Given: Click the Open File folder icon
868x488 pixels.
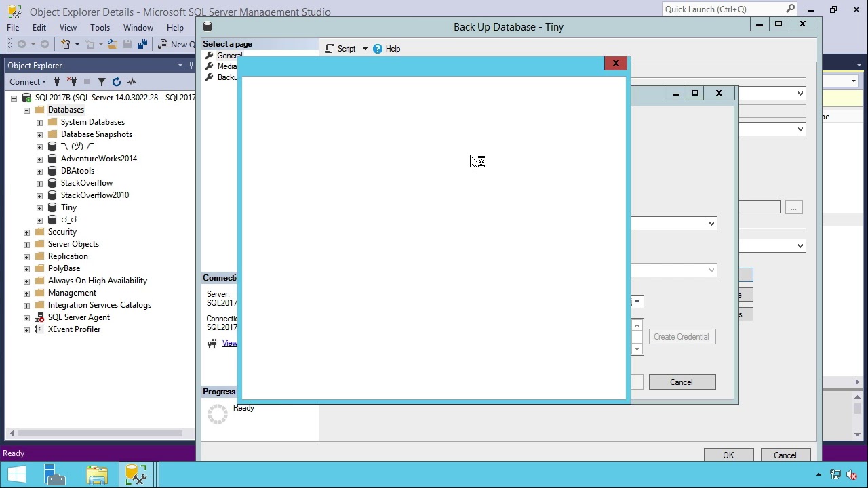Looking at the screenshot, I should (113, 44).
